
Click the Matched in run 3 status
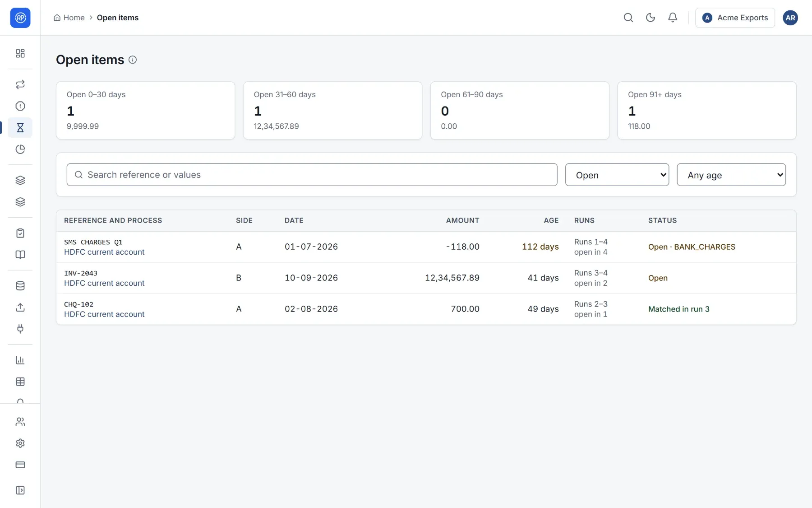(678, 309)
